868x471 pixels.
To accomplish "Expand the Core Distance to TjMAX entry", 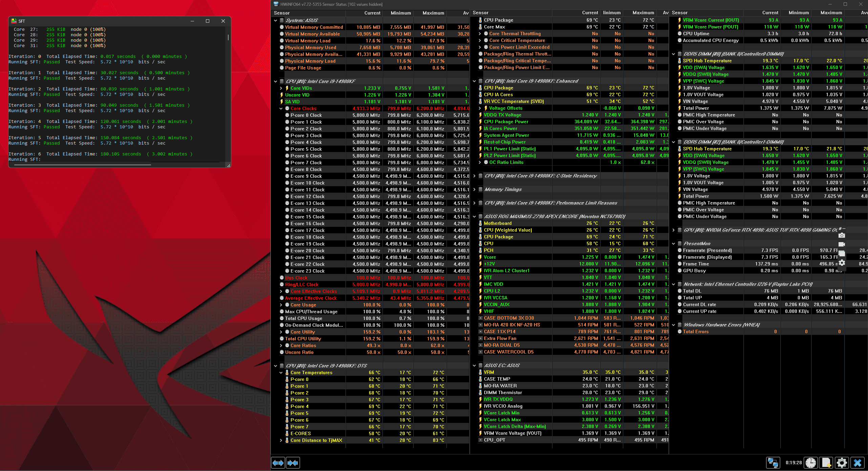I will pyautogui.click(x=281, y=440).
